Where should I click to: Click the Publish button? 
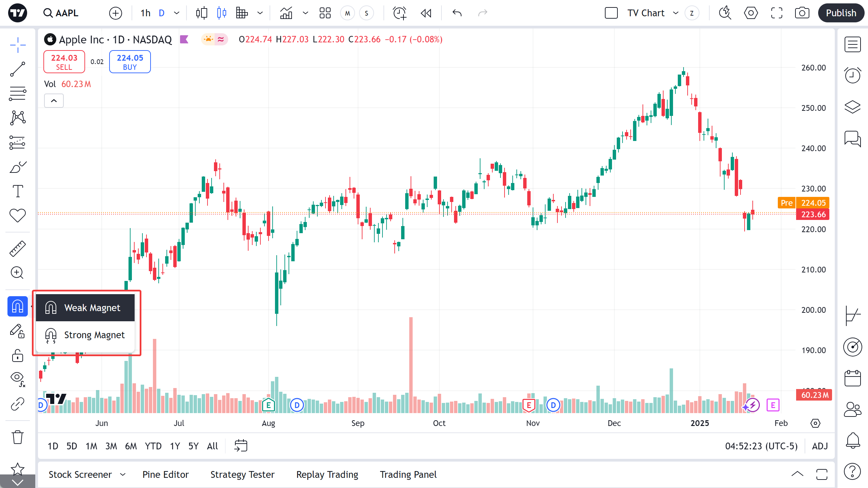(841, 13)
